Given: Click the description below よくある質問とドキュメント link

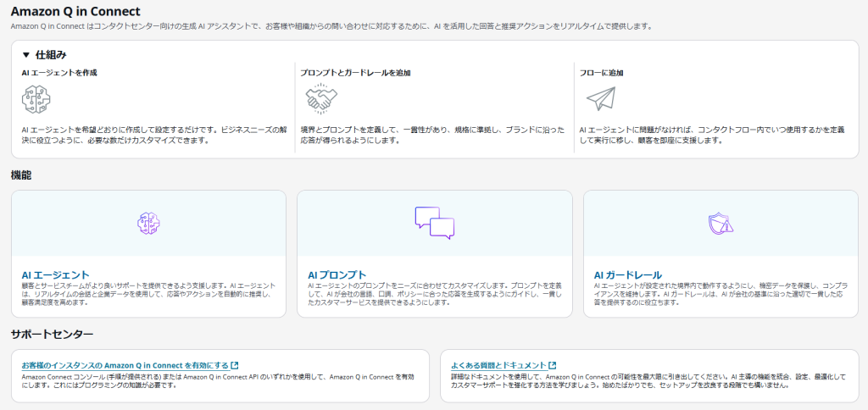Looking at the screenshot, I should (648, 380).
